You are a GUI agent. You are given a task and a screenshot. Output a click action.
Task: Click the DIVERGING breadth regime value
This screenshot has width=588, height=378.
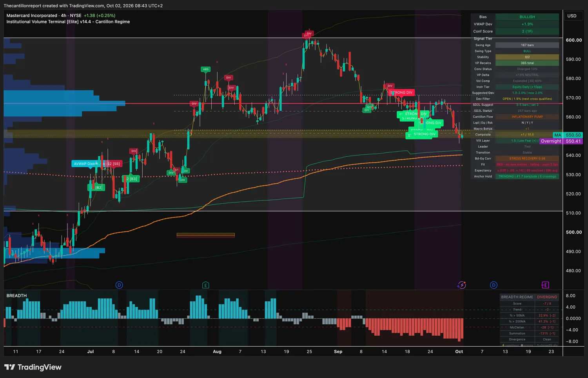click(547, 297)
